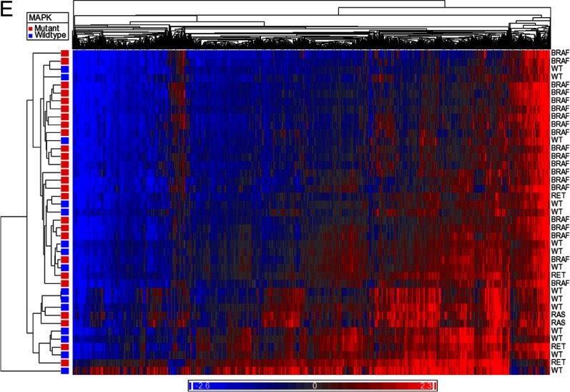Click the '0' midpoint on color scale
This screenshot has width=570, height=392.
click(315, 386)
